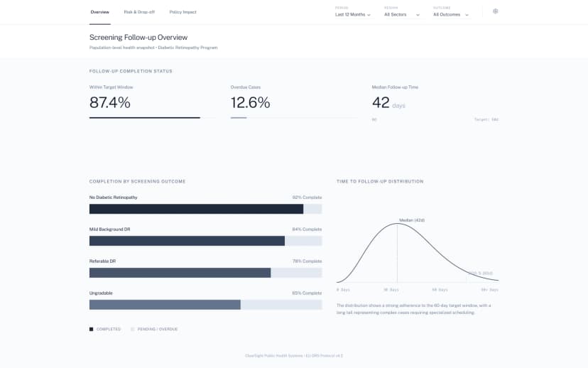Open the settings gear icon
The image size is (588, 368).
[x=495, y=11]
